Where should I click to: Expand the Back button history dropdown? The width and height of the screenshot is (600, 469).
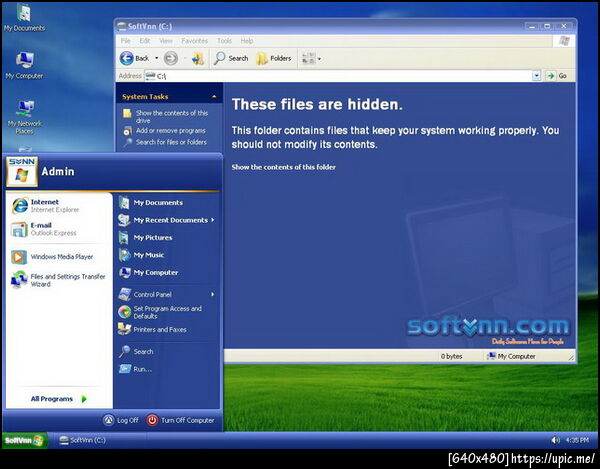157,59
